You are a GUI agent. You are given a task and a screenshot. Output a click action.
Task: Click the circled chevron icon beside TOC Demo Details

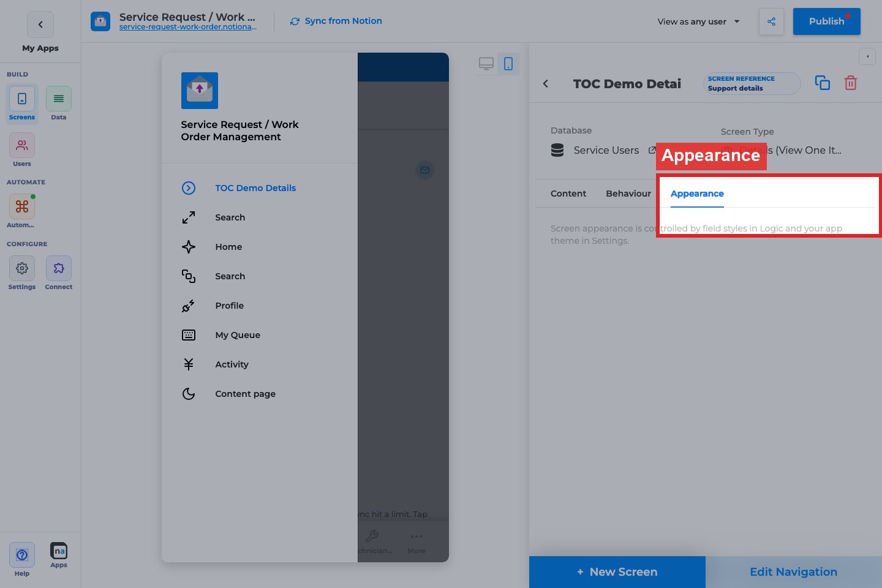189,188
